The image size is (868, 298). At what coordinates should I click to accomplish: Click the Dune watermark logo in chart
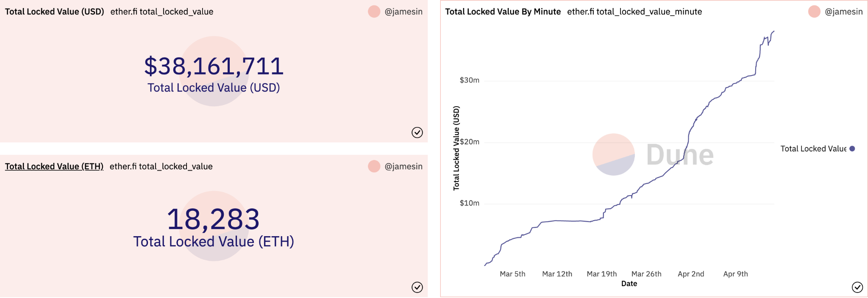pos(653,155)
